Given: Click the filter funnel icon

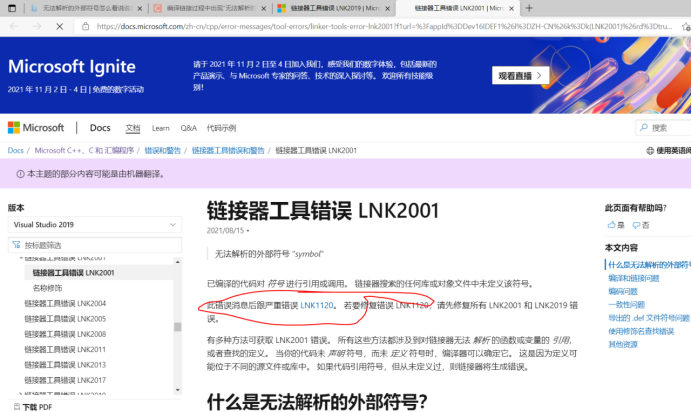Looking at the screenshot, I should click(x=16, y=245).
